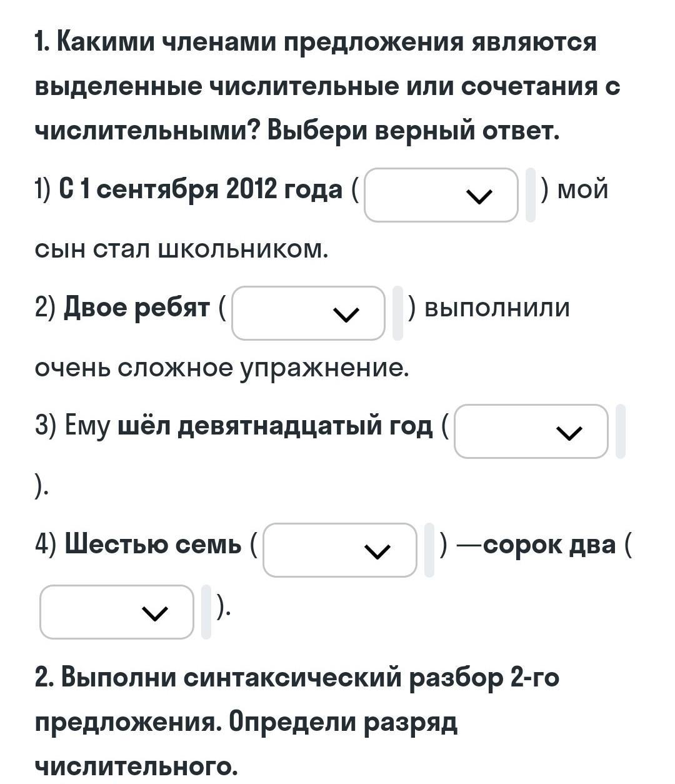The image size is (675, 784).
Task: Expand dropdown after "сорок два"
Action: (117, 612)
